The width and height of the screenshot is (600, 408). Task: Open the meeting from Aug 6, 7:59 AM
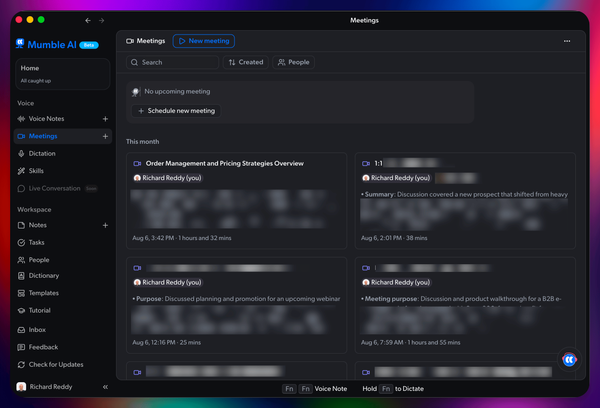tap(465, 305)
